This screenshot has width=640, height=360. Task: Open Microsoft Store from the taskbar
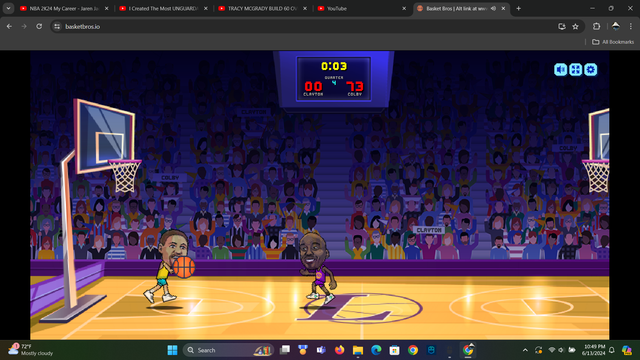(395, 350)
